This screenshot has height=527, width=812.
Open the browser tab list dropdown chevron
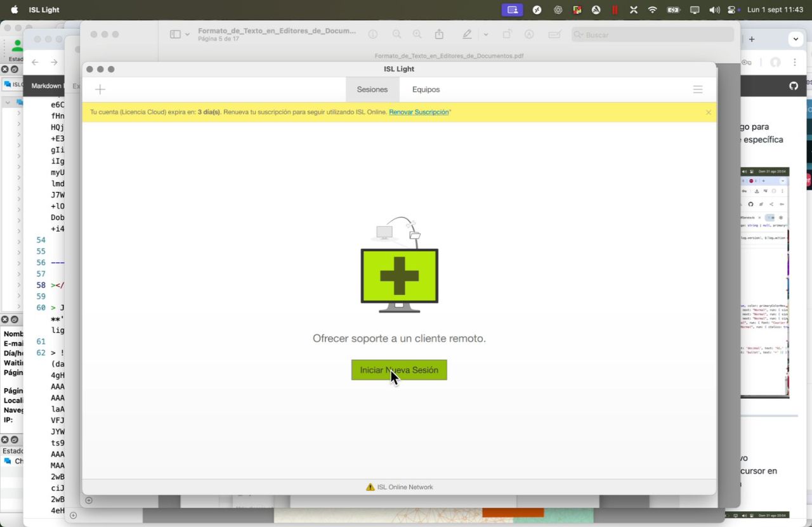coord(796,39)
